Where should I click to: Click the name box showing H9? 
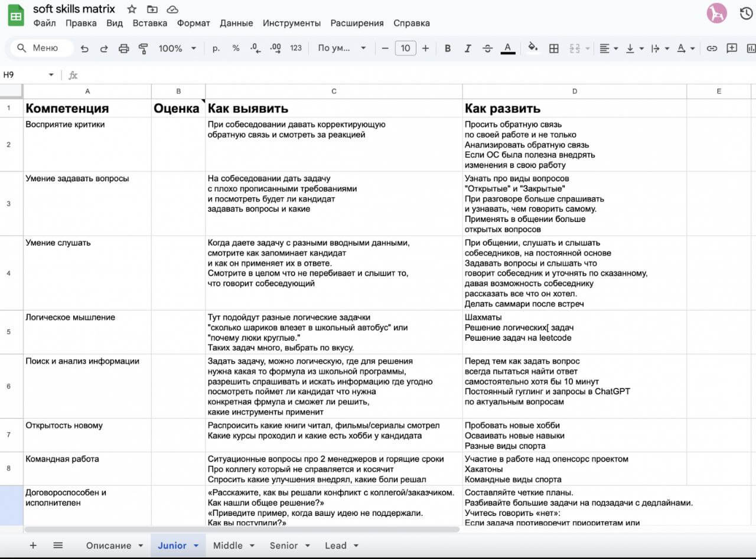[x=24, y=75]
